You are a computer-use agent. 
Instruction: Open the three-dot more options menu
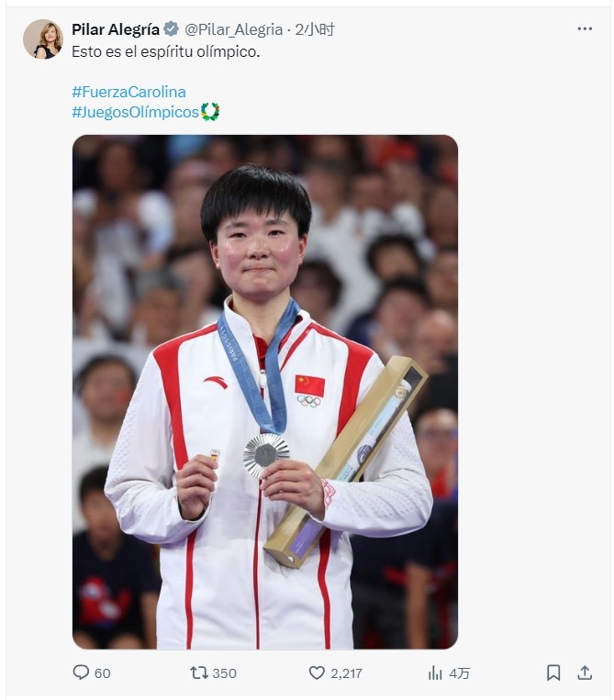point(585,29)
